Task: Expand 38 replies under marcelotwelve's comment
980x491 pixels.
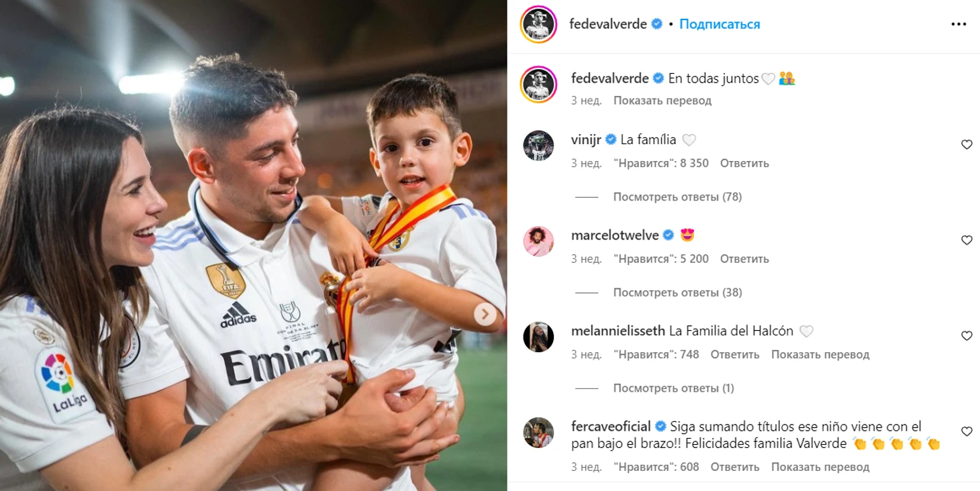Action: pyautogui.click(x=677, y=292)
